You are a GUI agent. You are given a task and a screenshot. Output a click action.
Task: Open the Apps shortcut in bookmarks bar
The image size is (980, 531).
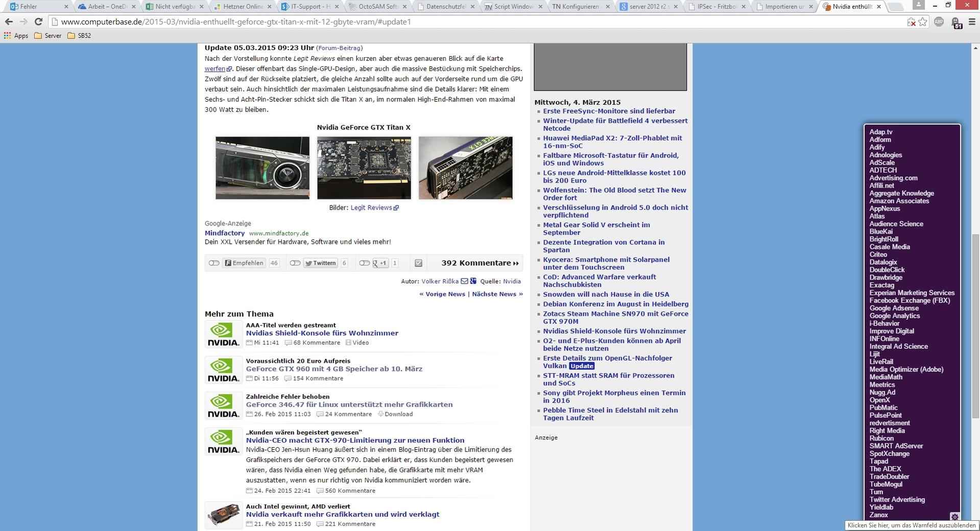click(16, 36)
